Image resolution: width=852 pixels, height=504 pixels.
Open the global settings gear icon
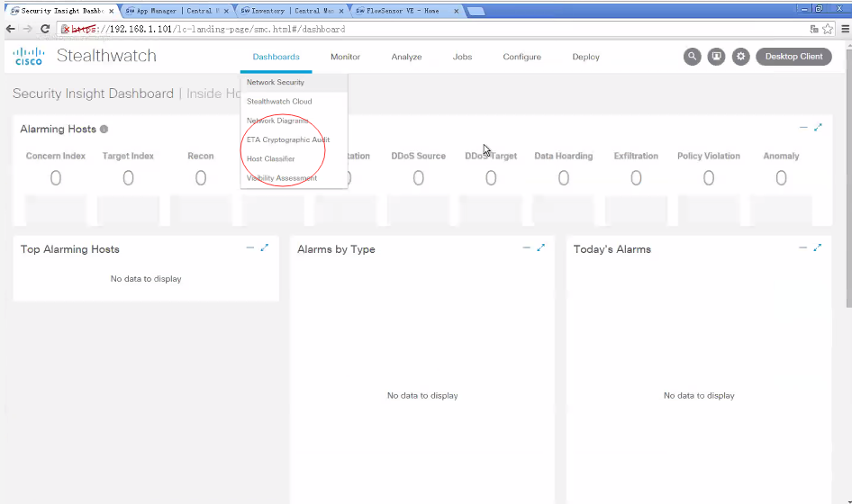click(740, 57)
